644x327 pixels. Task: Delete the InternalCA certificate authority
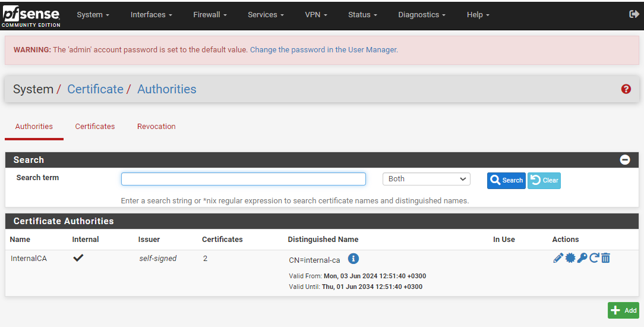pyautogui.click(x=605, y=258)
